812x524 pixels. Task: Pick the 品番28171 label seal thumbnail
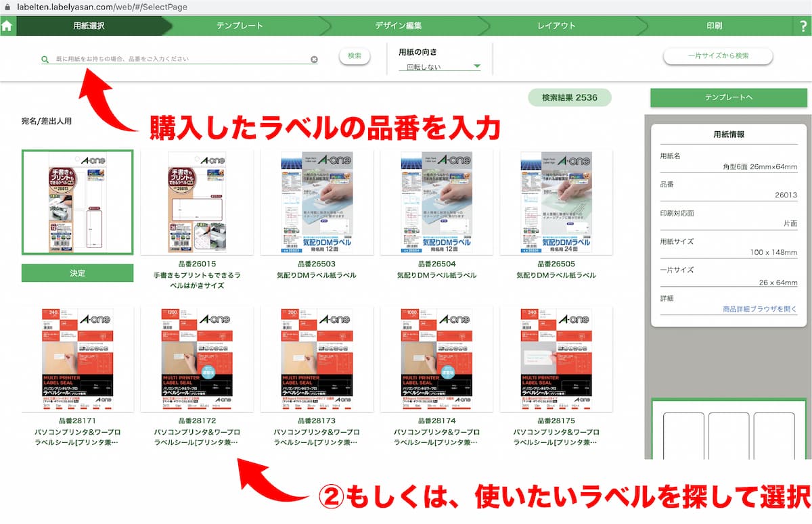(78, 359)
